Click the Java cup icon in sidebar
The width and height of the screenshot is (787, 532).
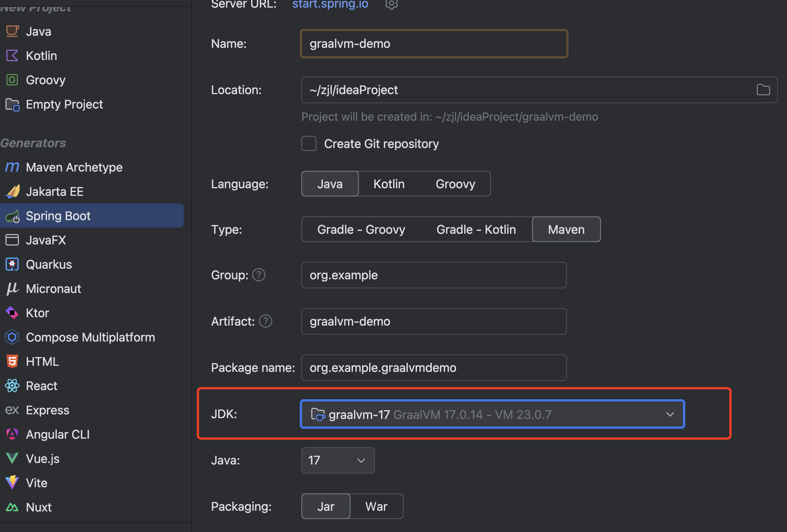pyautogui.click(x=12, y=31)
